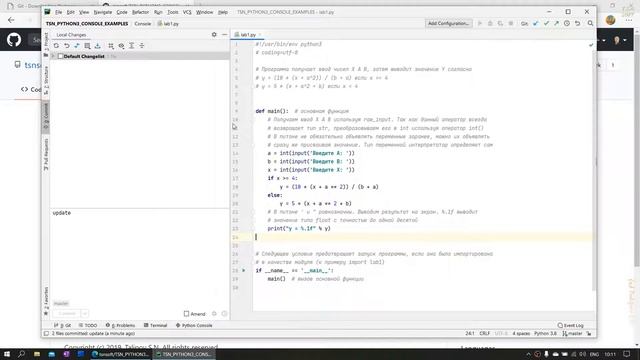Open the TODO tool window
640x360 pixels.
[88, 325]
